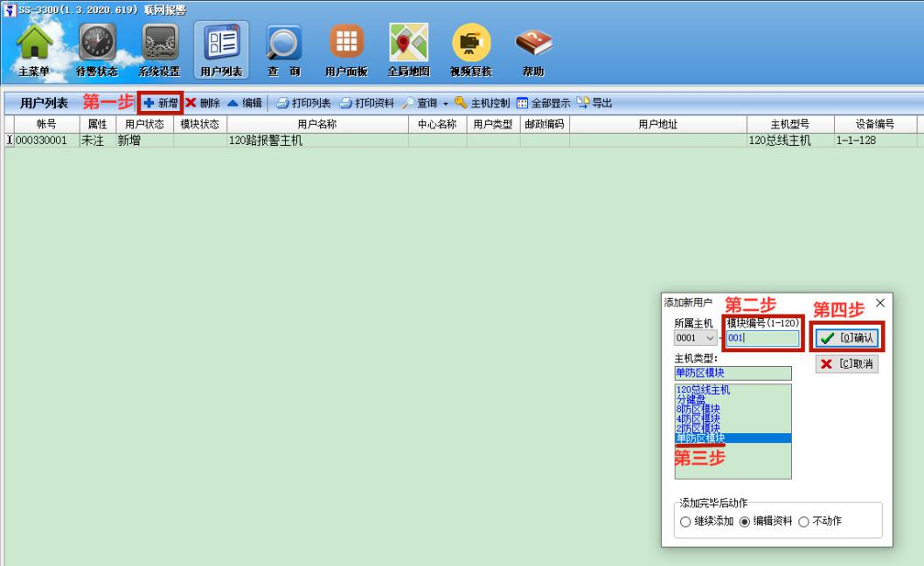
Task: Switch to the 用户列表 top tab
Action: [x=221, y=45]
